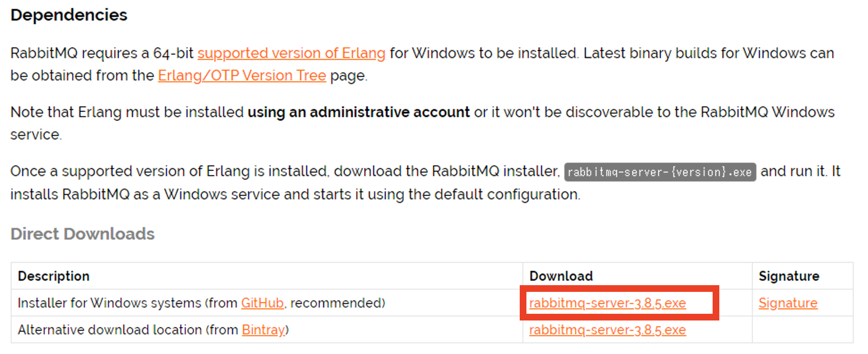Image resolution: width=868 pixels, height=354 pixels.
Task: Open the Signature link for the installer
Action: tap(788, 303)
